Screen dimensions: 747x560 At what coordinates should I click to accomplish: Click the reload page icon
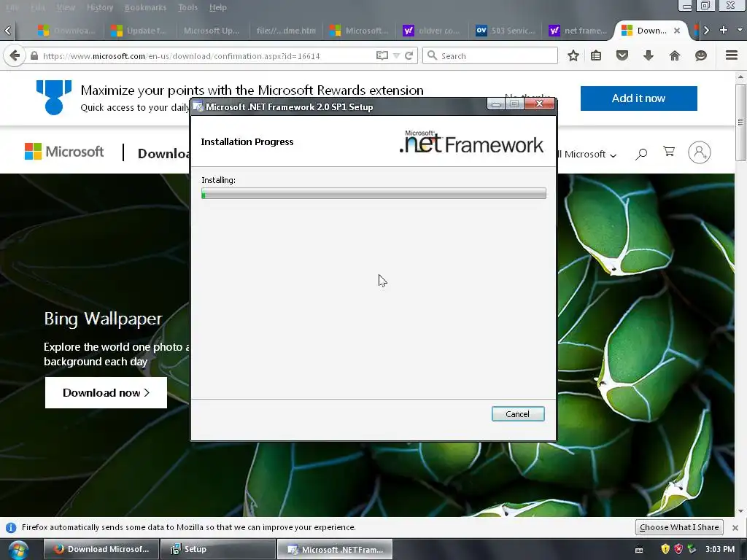coord(409,55)
